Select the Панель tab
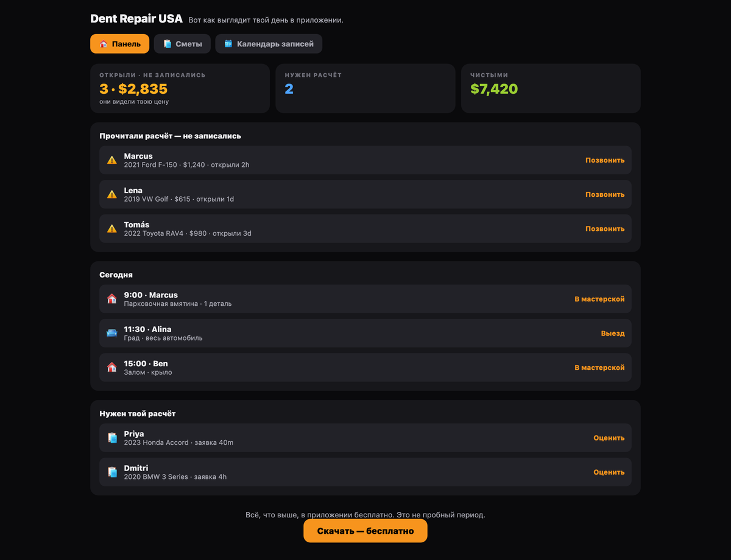The height and width of the screenshot is (560, 731). click(120, 44)
